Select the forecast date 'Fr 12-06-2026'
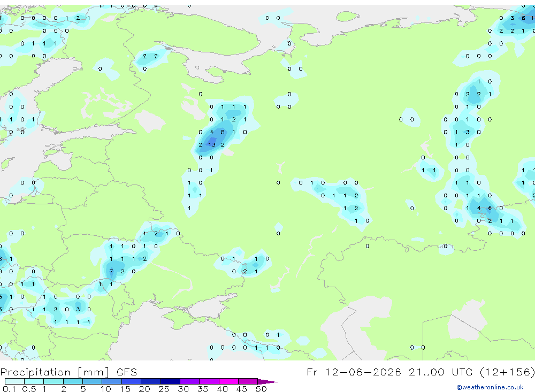This screenshot has width=535, height=392. coord(354,372)
